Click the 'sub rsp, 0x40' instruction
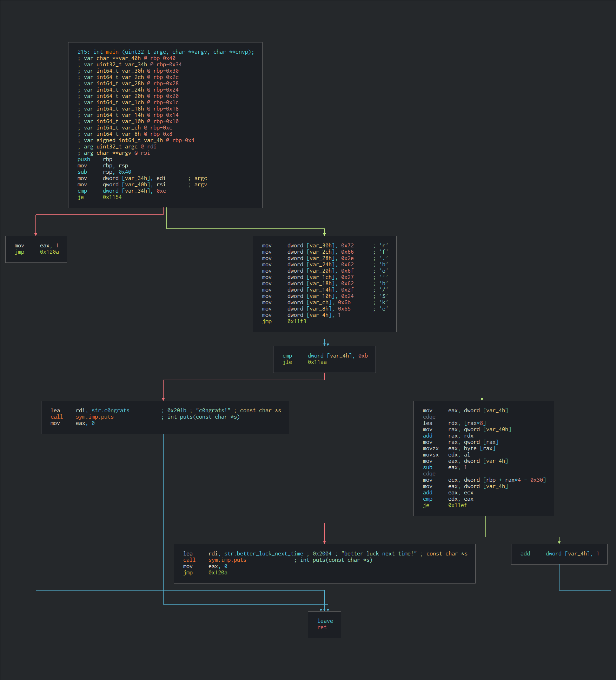This screenshot has height=680, width=616. click(104, 172)
